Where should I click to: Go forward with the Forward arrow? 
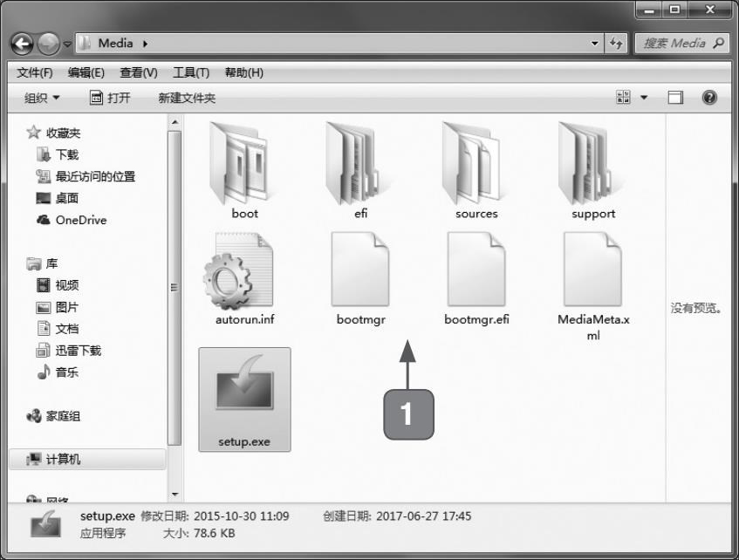tap(48, 44)
